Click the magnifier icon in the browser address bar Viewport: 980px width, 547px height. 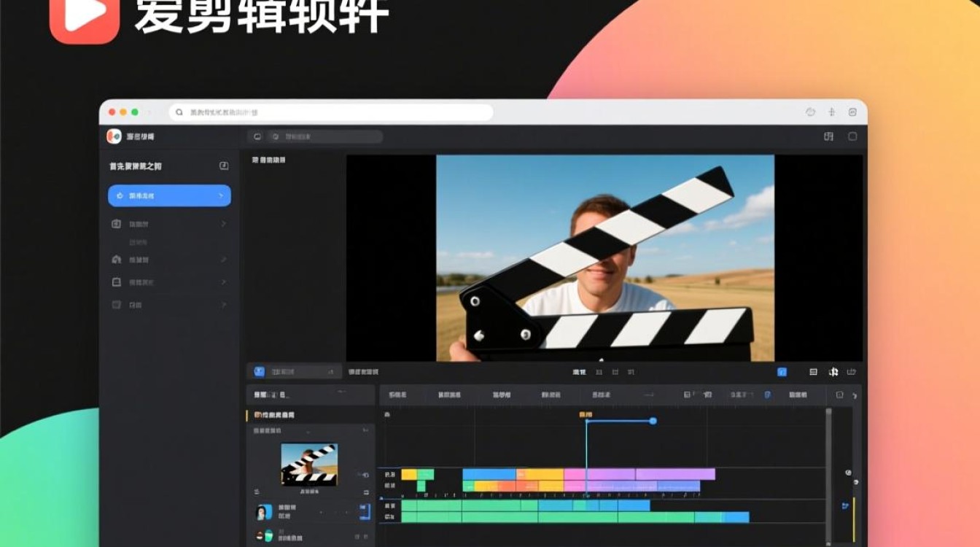[179, 112]
